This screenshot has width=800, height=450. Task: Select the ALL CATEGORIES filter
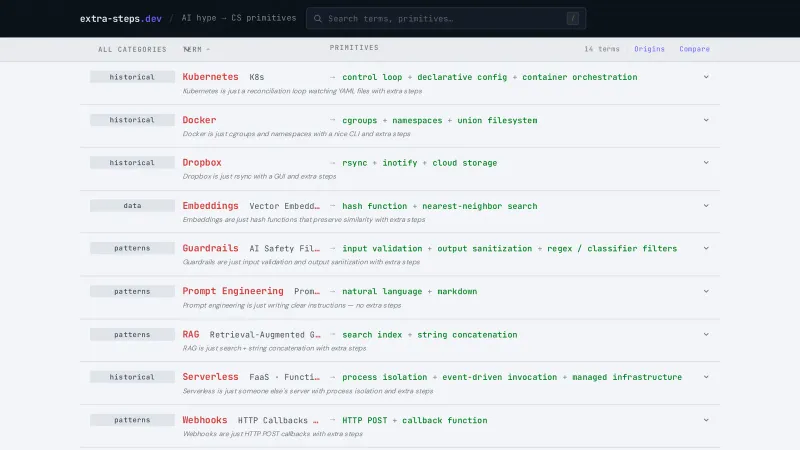click(132, 49)
